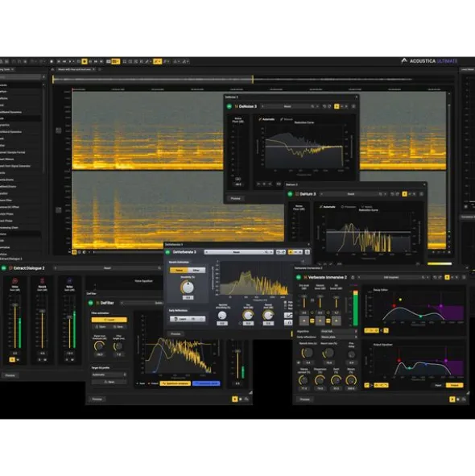Click Preview in the Verberate Immersive window
This screenshot has height=476, width=475.
[305, 399]
